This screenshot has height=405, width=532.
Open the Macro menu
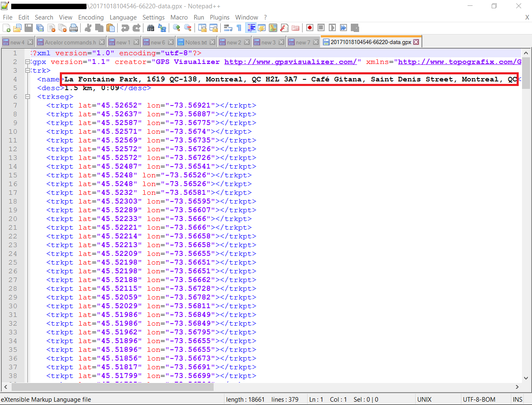point(179,17)
